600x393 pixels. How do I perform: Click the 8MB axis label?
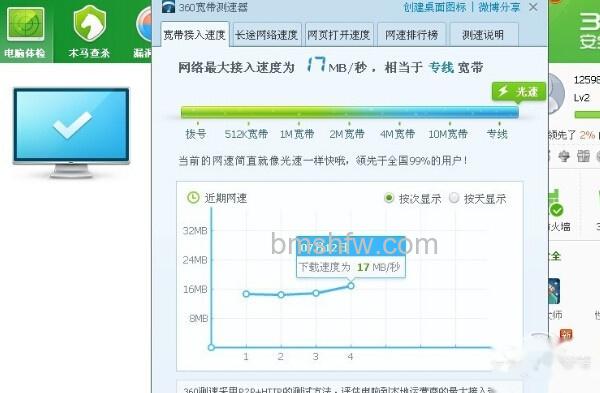tap(199, 318)
